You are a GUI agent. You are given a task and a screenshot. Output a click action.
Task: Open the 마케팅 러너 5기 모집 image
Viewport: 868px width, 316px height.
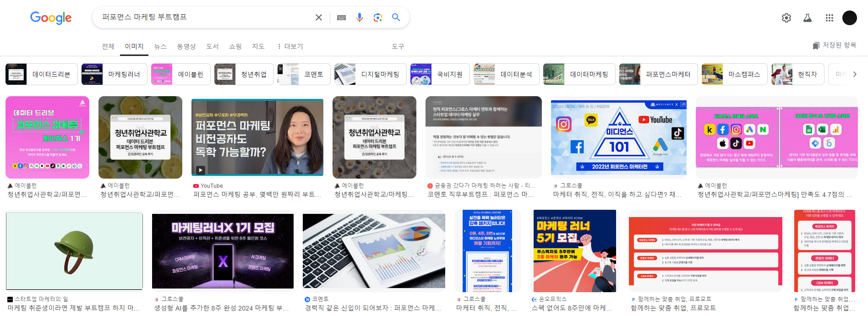click(575, 251)
